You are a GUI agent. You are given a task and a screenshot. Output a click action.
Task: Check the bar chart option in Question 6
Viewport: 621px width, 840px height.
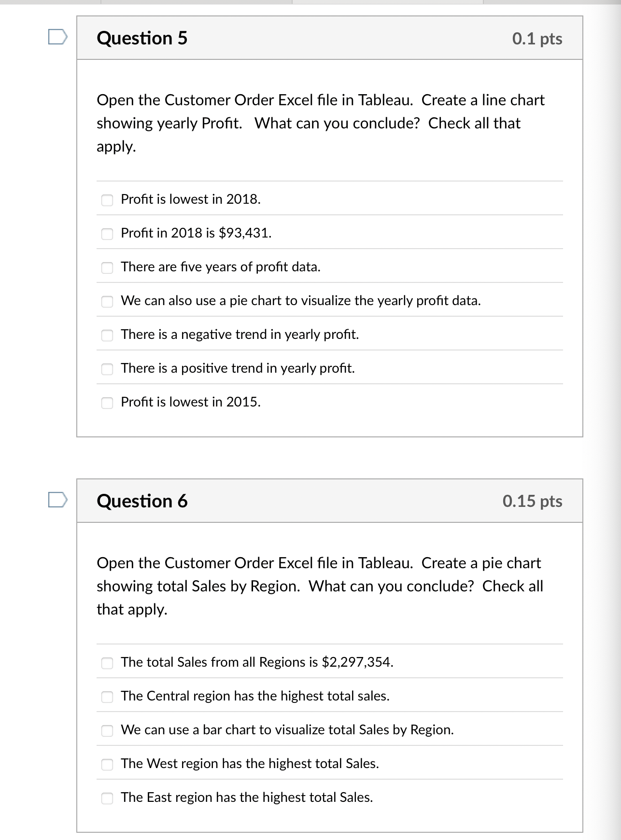pos(106,732)
